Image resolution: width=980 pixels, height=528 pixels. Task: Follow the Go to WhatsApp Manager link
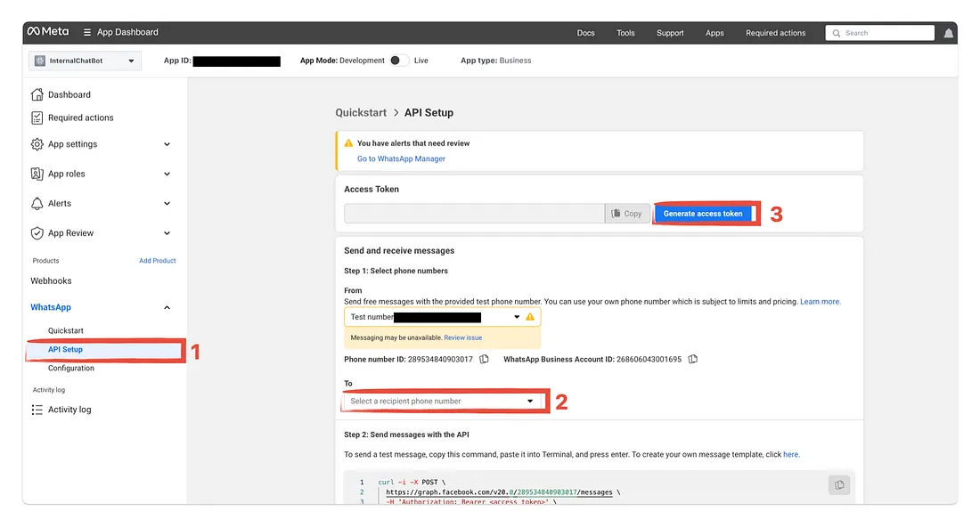[401, 158]
